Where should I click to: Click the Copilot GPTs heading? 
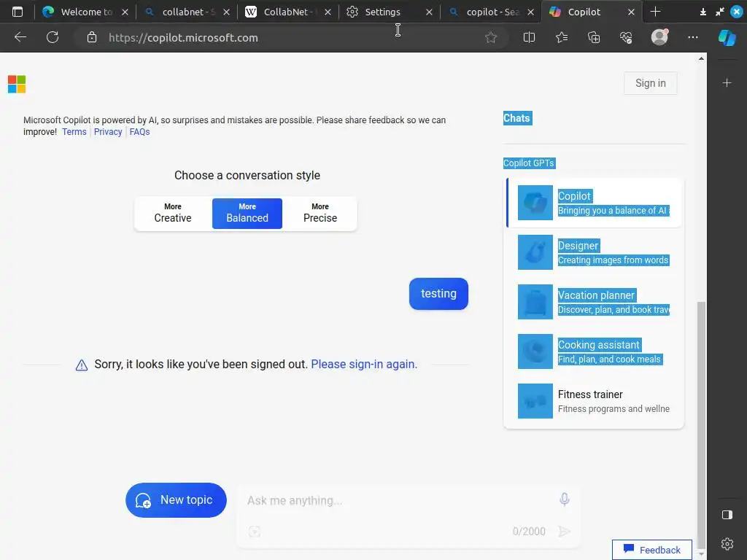coord(529,163)
